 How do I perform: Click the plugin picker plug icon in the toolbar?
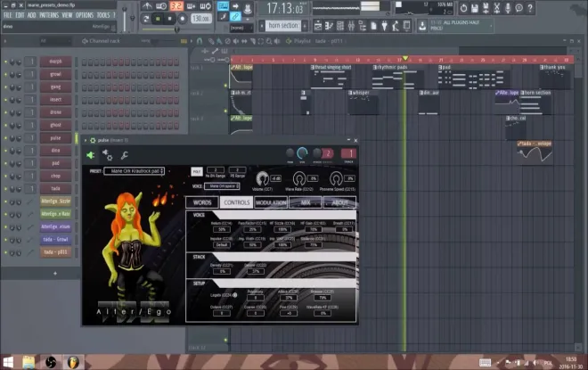tap(384, 26)
